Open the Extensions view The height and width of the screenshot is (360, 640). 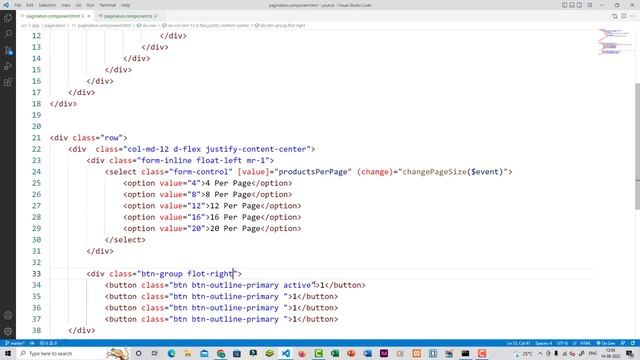tap(8, 82)
